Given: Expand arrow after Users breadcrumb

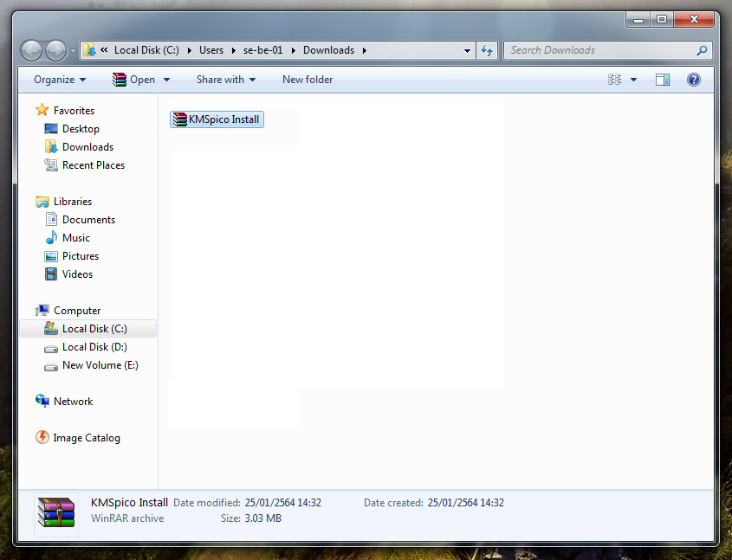Looking at the screenshot, I should point(233,50).
